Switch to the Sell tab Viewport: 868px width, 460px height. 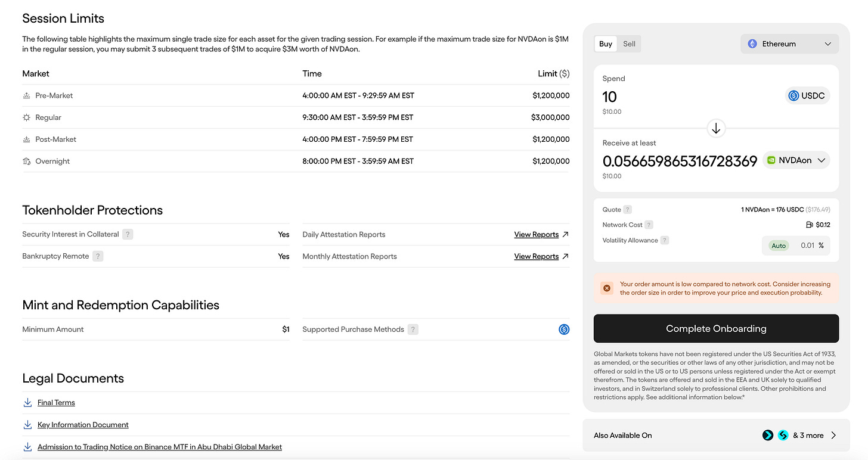[629, 44]
